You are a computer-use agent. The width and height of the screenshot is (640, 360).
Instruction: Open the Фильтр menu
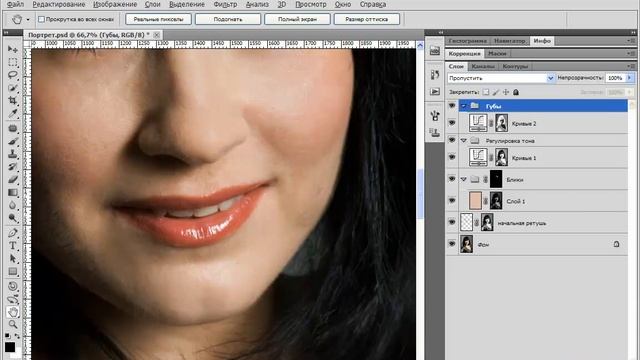click(225, 4)
